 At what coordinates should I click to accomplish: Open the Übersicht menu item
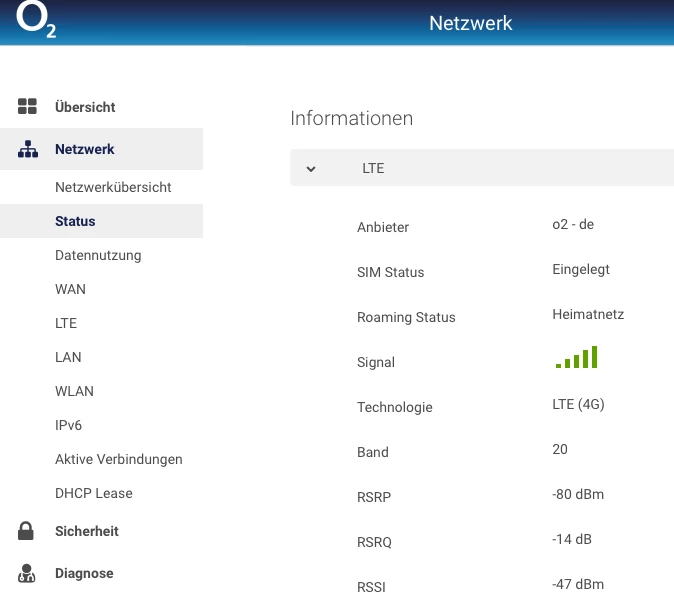pyautogui.click(x=85, y=107)
